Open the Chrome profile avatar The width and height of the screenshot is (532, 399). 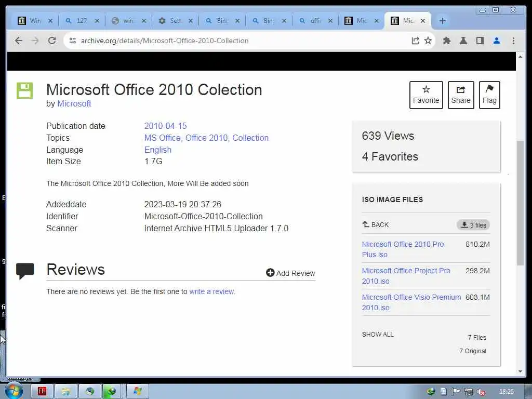pos(497,41)
